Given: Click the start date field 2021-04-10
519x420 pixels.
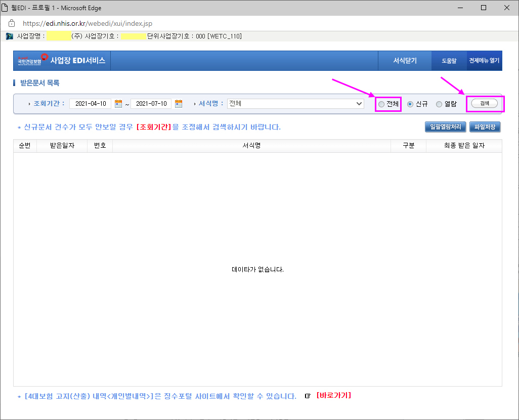Looking at the screenshot, I should click(91, 104).
